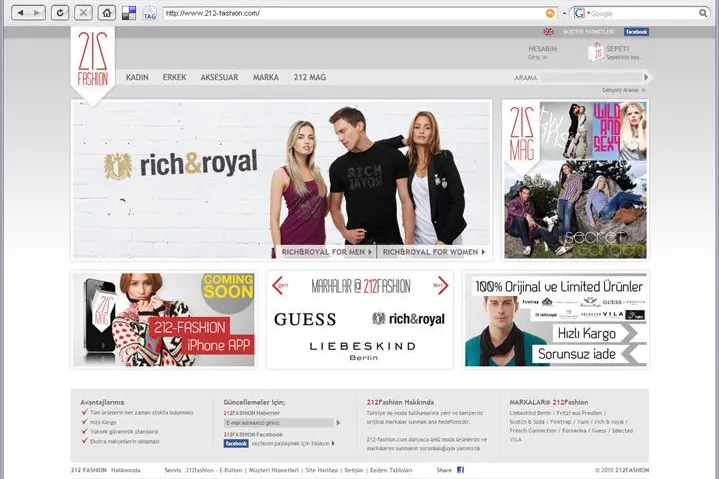Click the rich&royal logo in the brands carousel
This screenshot has height=479, width=719.
[408, 319]
